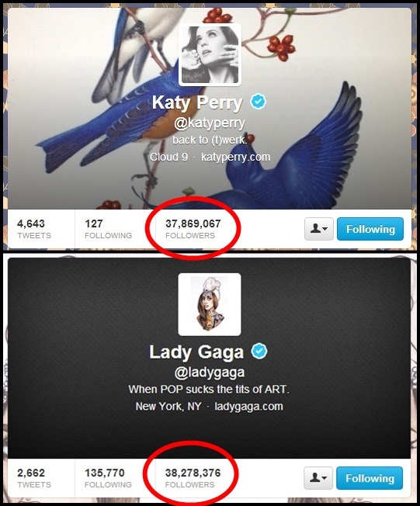The image size is (420, 506).
Task: Open Katy Perry's profile picture
Action: pyautogui.click(x=210, y=54)
